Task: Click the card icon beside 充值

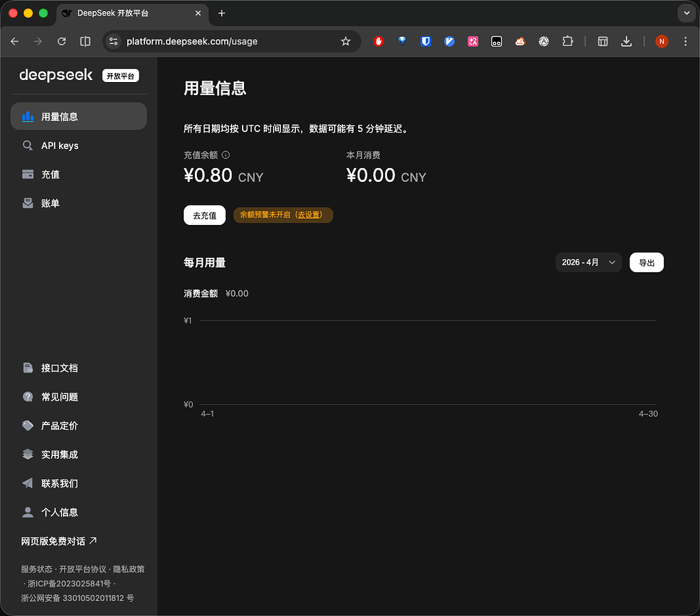Action: [27, 174]
